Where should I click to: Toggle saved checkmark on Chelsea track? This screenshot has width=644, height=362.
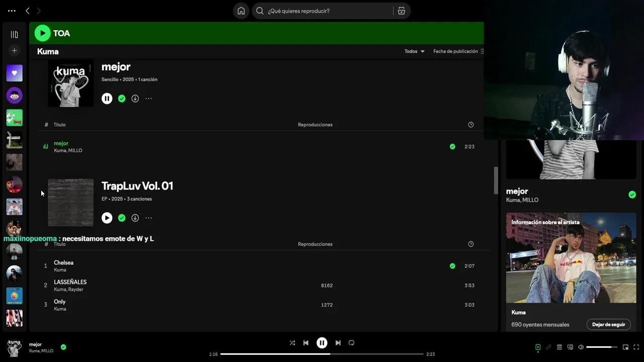[452, 266]
